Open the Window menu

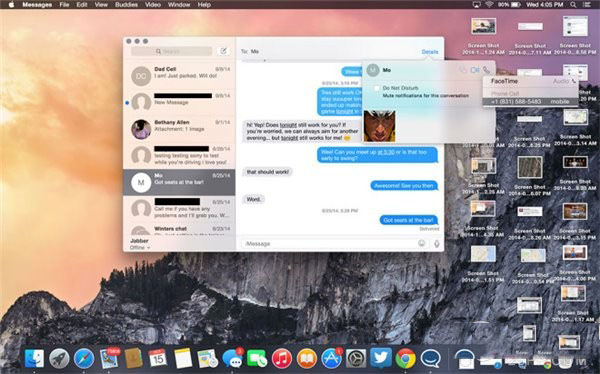point(179,5)
